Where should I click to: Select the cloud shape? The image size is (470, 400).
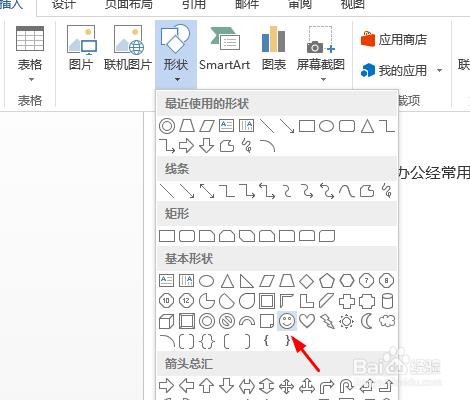pos(387,321)
